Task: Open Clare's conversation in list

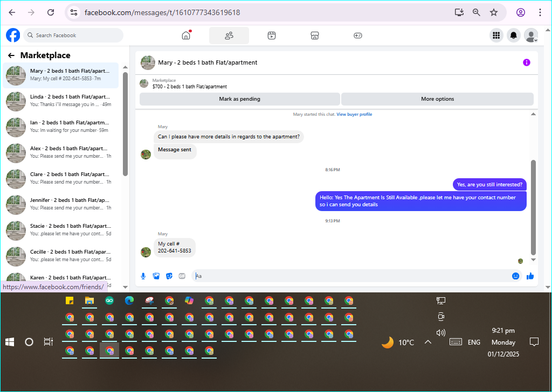Action: point(61,179)
